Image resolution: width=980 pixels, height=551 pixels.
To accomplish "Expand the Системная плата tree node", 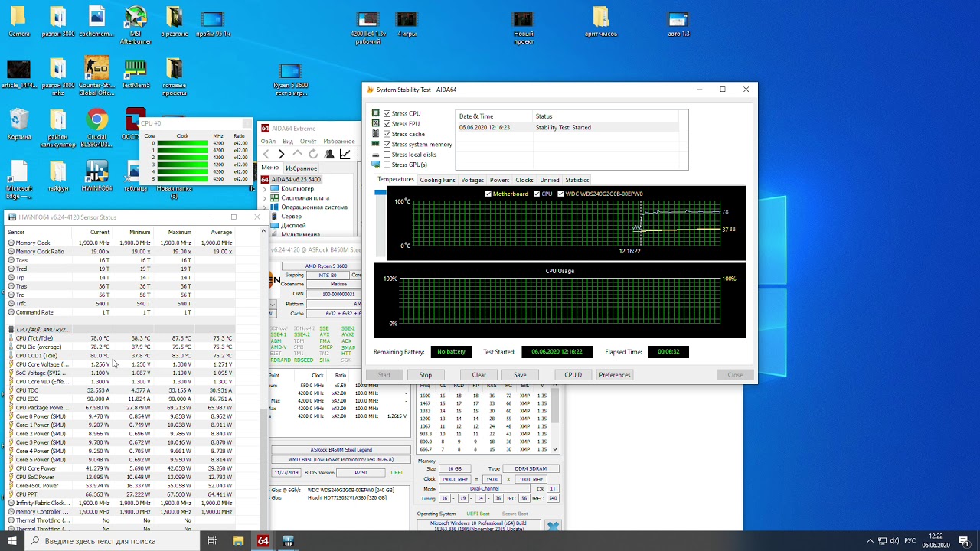I will 265,197.
